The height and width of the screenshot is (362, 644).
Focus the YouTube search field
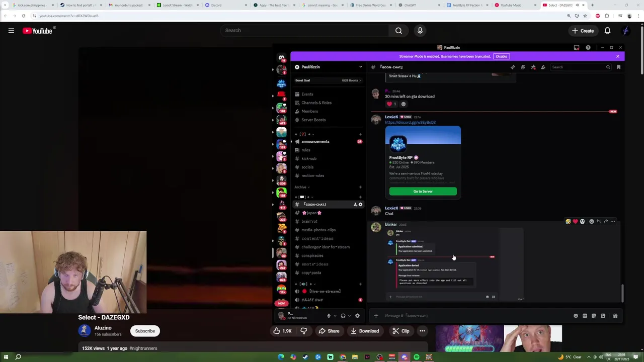coord(304,31)
